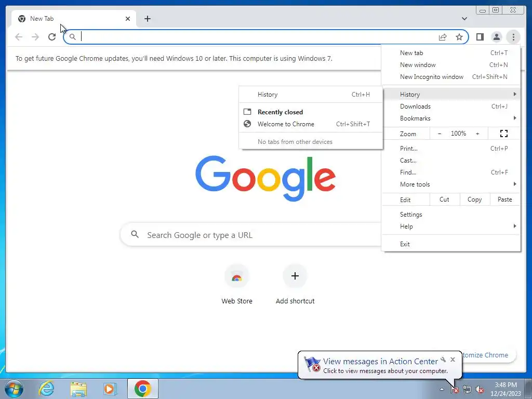Click the 100% zoom value
Screen dimensions: 532x399
click(458, 134)
